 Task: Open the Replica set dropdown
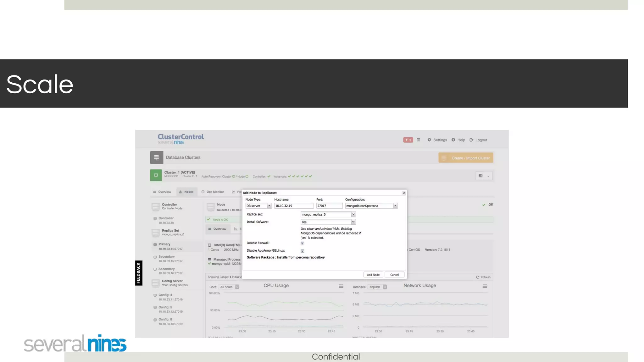coord(328,214)
